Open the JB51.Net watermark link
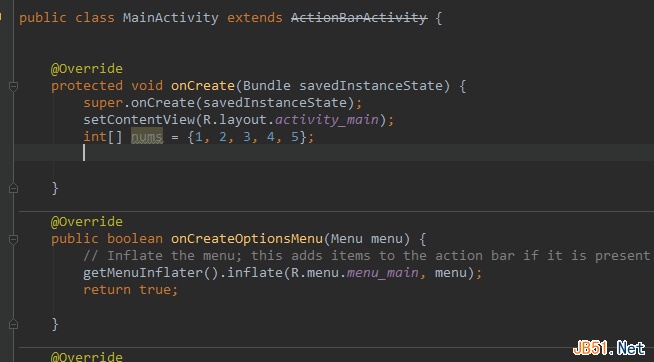654x362 pixels. point(609,348)
